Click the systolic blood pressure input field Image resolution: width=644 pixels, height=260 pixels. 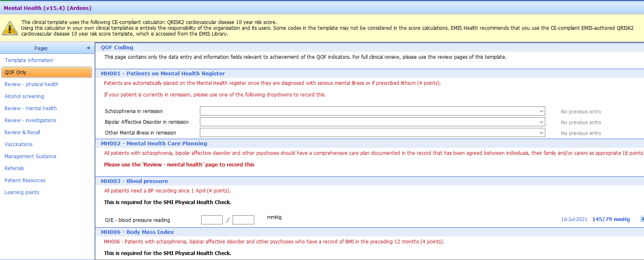(211, 219)
